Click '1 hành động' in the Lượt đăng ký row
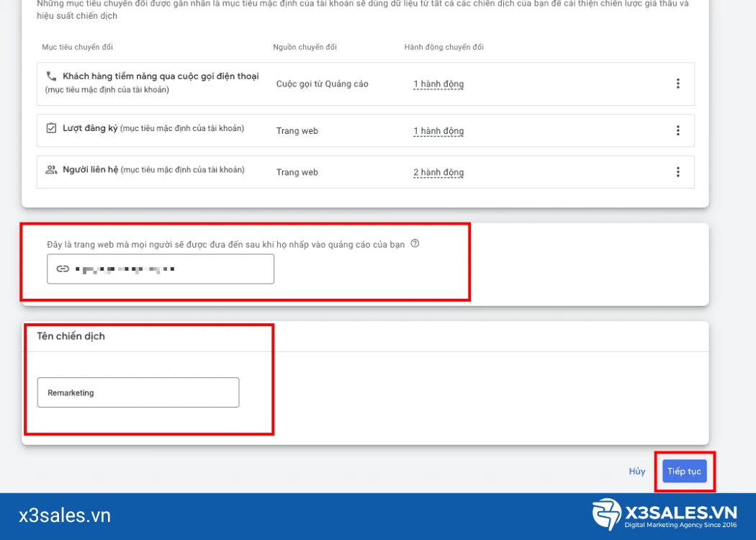The height and width of the screenshot is (540, 756). click(x=438, y=130)
